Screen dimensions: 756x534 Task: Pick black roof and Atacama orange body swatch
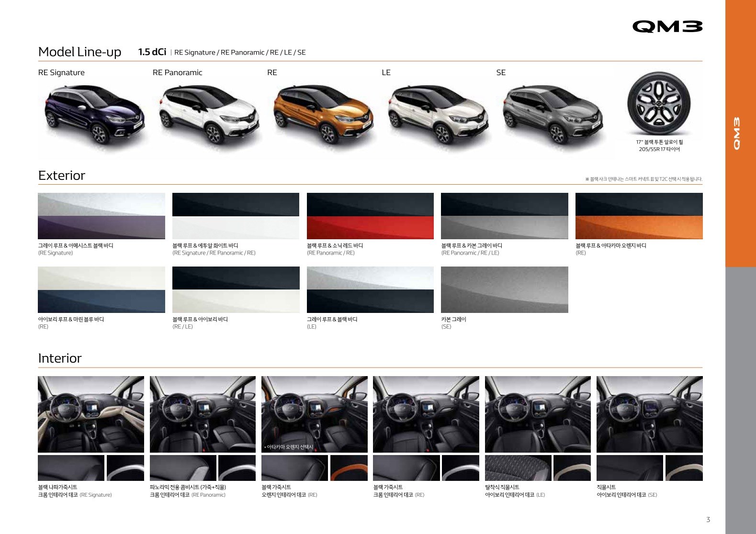tap(639, 216)
